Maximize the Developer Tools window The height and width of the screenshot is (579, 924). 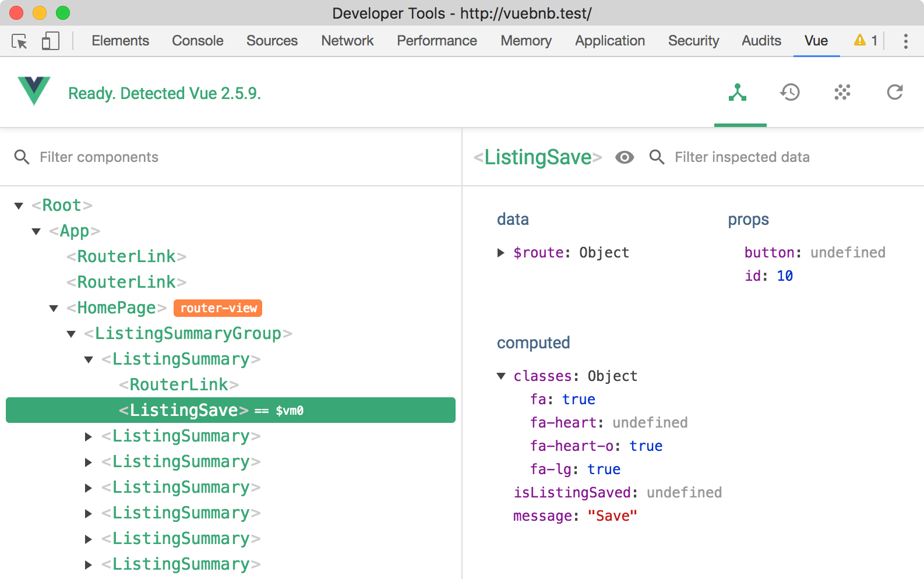63,13
